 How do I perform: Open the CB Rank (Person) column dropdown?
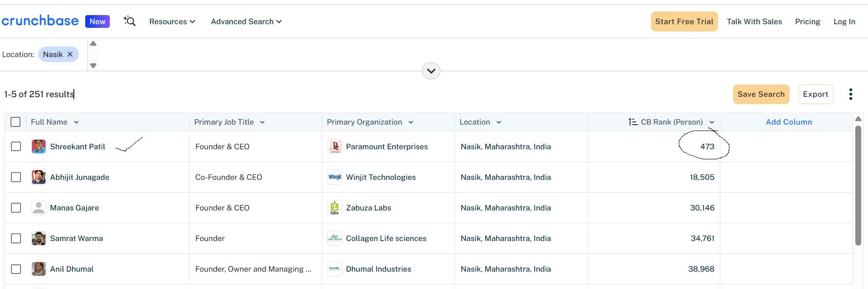[x=712, y=122]
